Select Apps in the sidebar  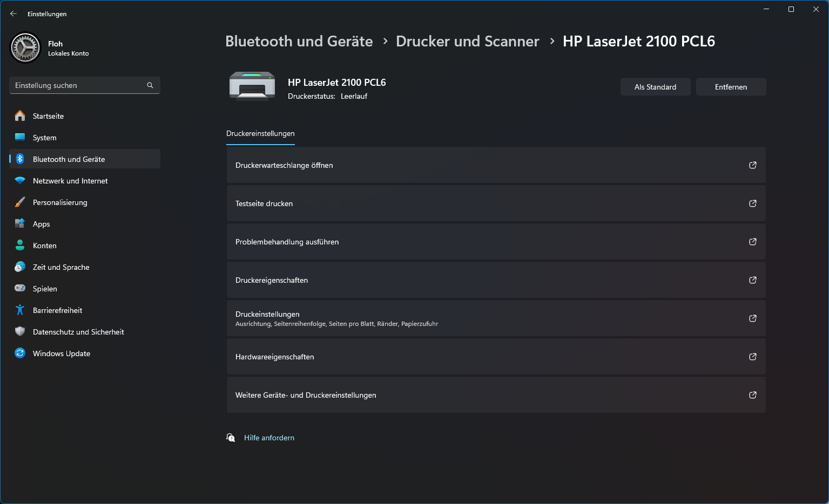pos(41,224)
